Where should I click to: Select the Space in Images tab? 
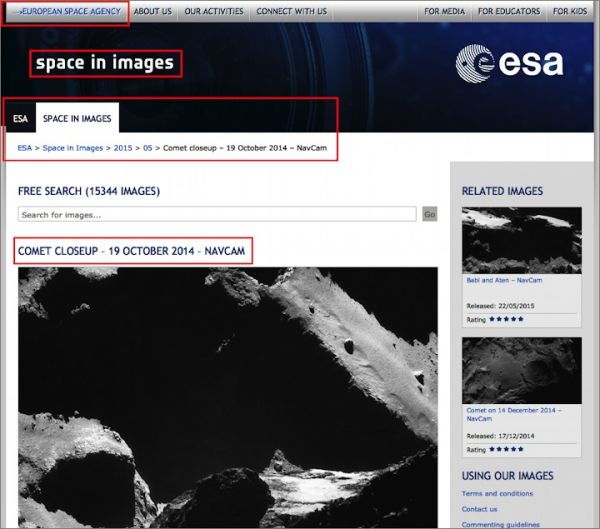point(77,119)
